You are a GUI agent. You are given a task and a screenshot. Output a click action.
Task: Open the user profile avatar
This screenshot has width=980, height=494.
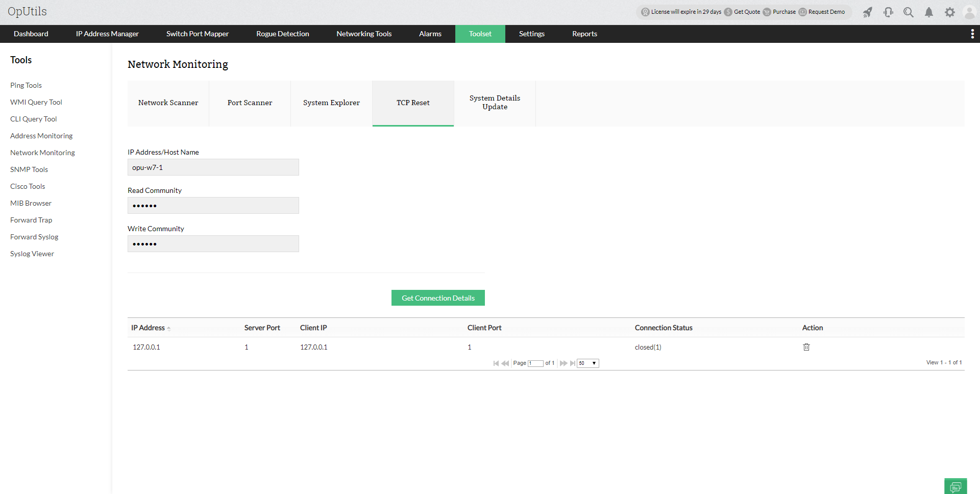[x=969, y=12]
